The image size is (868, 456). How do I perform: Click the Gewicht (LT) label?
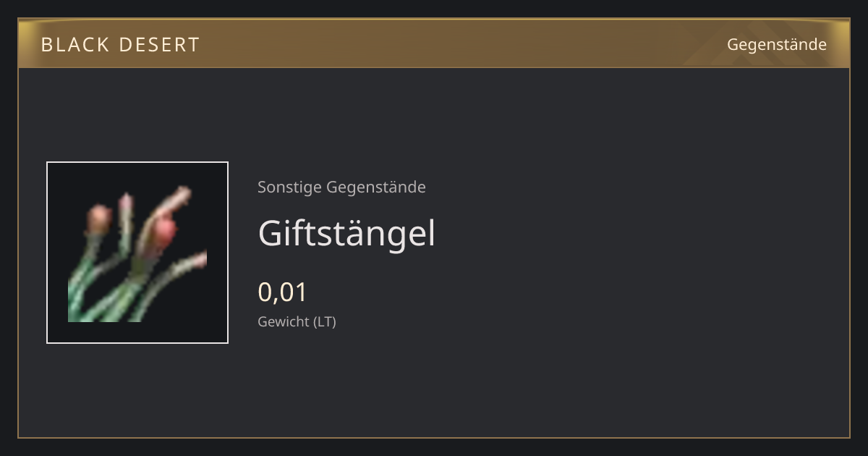297,321
